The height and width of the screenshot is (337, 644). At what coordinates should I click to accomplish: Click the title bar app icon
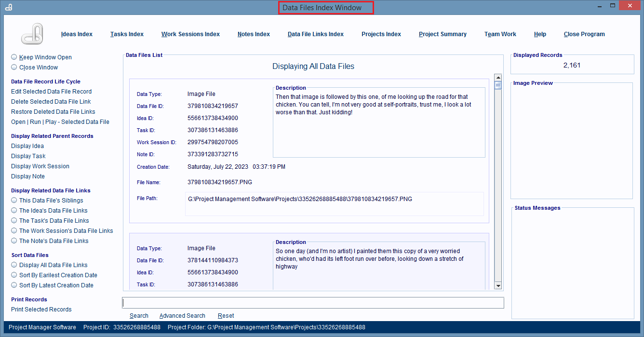[x=8, y=7]
